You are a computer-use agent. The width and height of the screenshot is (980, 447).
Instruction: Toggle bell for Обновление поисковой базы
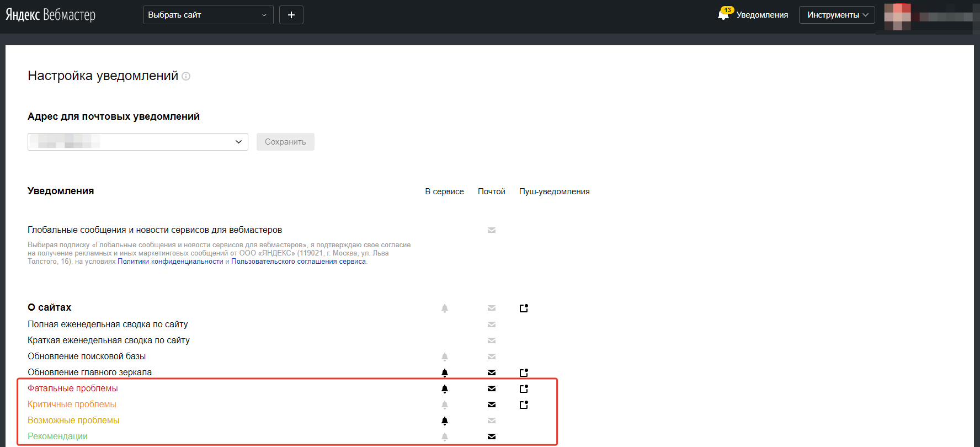445,356
